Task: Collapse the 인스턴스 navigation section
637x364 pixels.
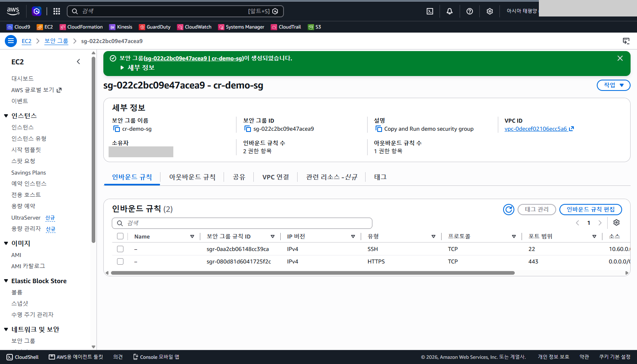Action: (x=6, y=116)
